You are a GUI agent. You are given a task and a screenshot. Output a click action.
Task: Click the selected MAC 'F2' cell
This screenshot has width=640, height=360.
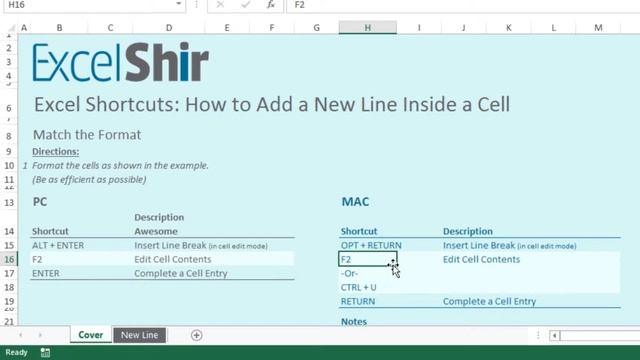367,259
